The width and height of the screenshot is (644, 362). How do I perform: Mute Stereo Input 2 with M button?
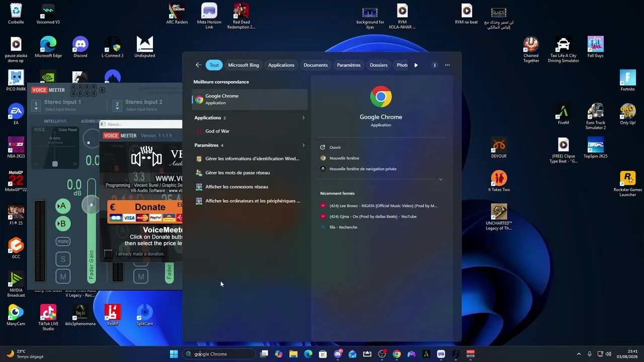point(141,277)
